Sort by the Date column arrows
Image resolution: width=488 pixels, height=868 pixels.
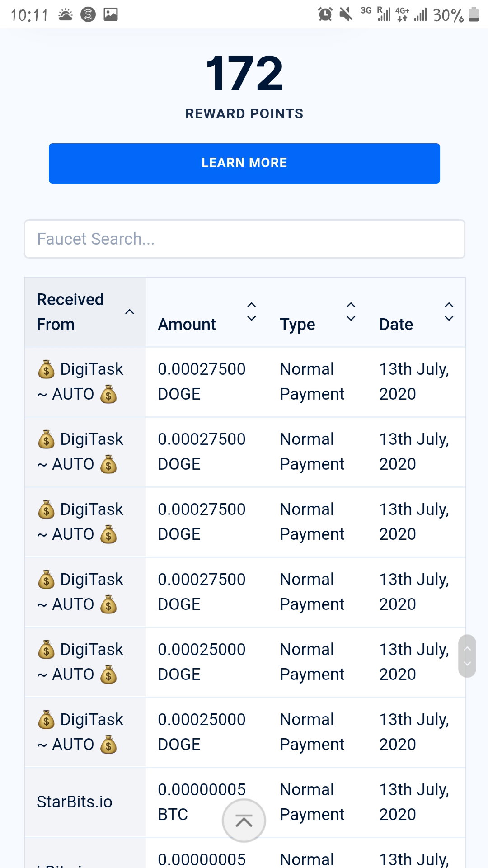pyautogui.click(x=449, y=311)
